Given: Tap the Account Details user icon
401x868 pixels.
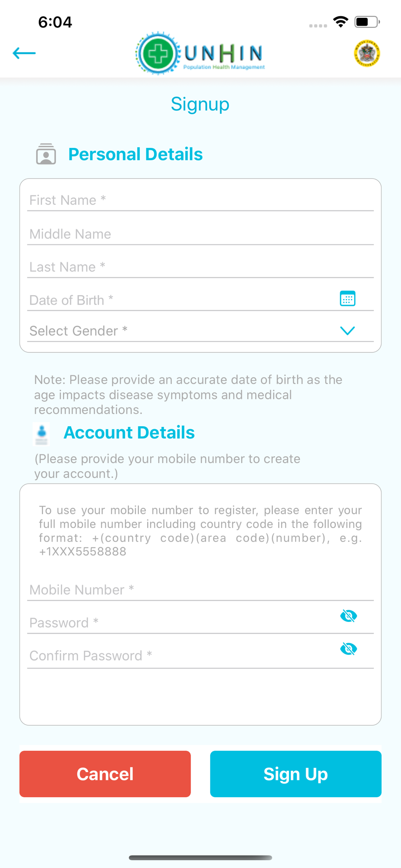Looking at the screenshot, I should pyautogui.click(x=42, y=433).
